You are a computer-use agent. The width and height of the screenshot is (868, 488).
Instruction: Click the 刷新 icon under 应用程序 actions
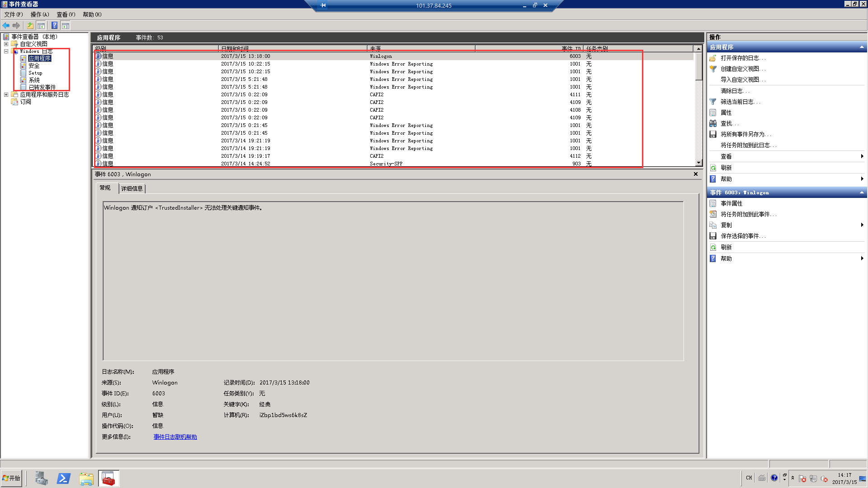(x=713, y=168)
